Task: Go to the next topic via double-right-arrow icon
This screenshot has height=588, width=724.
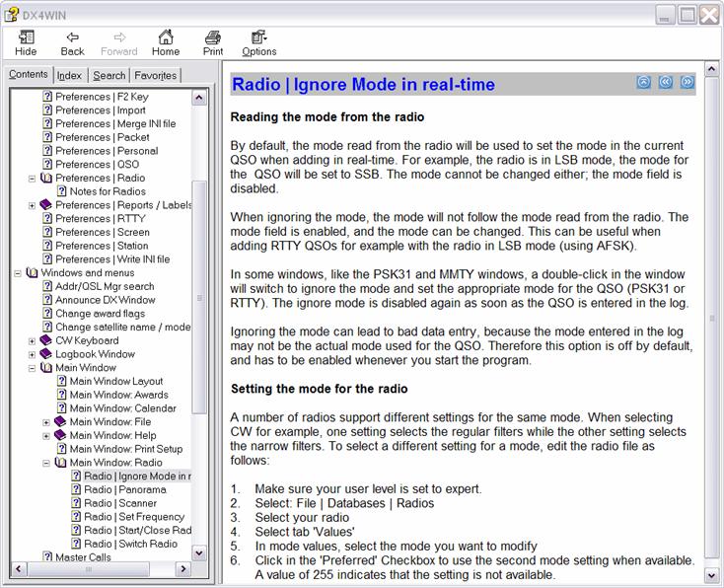Action: click(688, 82)
